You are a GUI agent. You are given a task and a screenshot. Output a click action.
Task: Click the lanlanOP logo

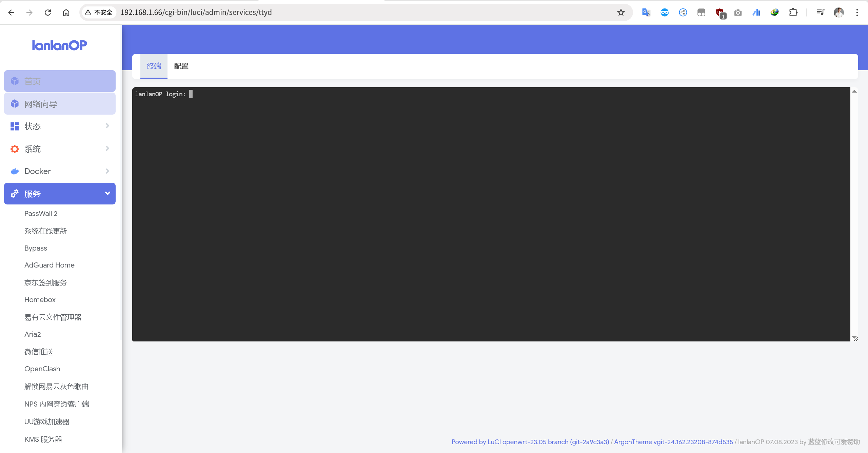click(59, 45)
